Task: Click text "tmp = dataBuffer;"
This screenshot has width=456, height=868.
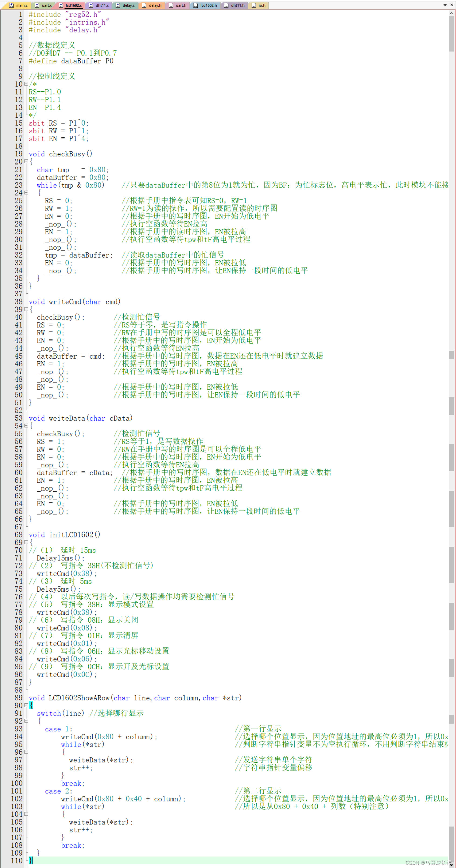Action: pos(79,255)
